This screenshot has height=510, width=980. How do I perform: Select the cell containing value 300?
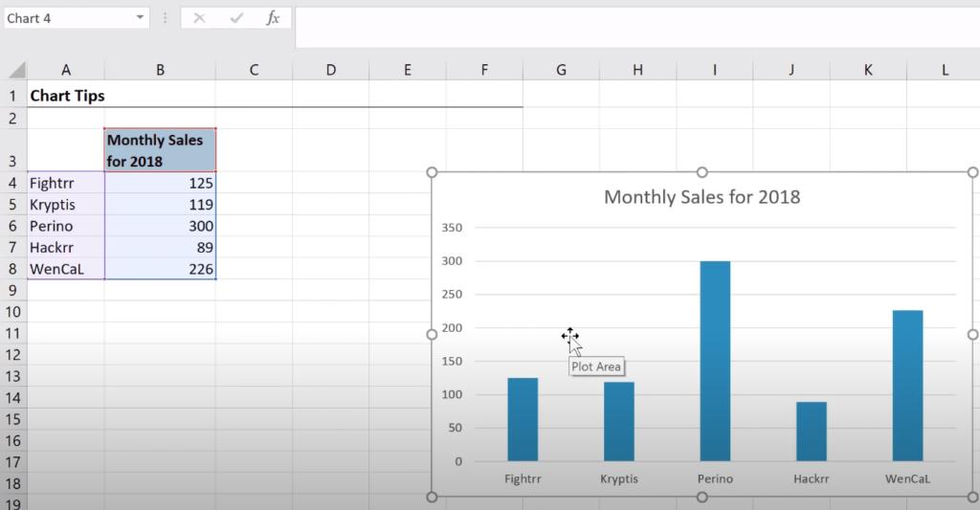pyautogui.click(x=160, y=226)
